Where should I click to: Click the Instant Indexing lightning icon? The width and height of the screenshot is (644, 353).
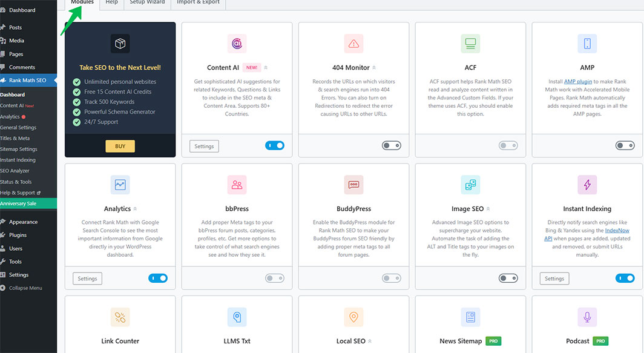click(586, 185)
